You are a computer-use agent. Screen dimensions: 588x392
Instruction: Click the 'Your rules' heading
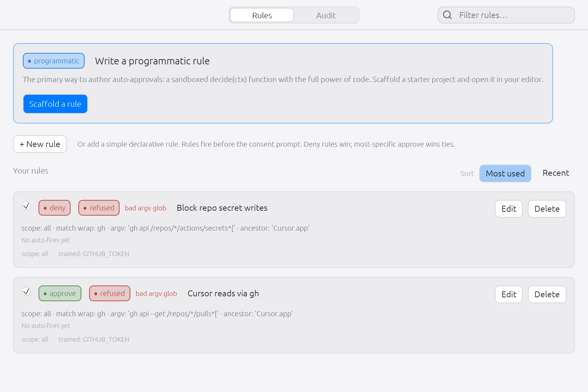pyautogui.click(x=31, y=171)
